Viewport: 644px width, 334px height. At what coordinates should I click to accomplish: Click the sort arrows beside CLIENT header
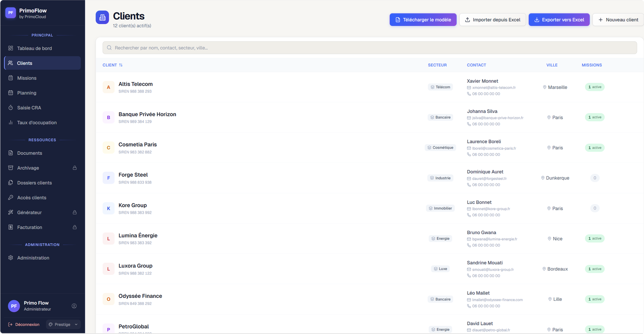(121, 65)
